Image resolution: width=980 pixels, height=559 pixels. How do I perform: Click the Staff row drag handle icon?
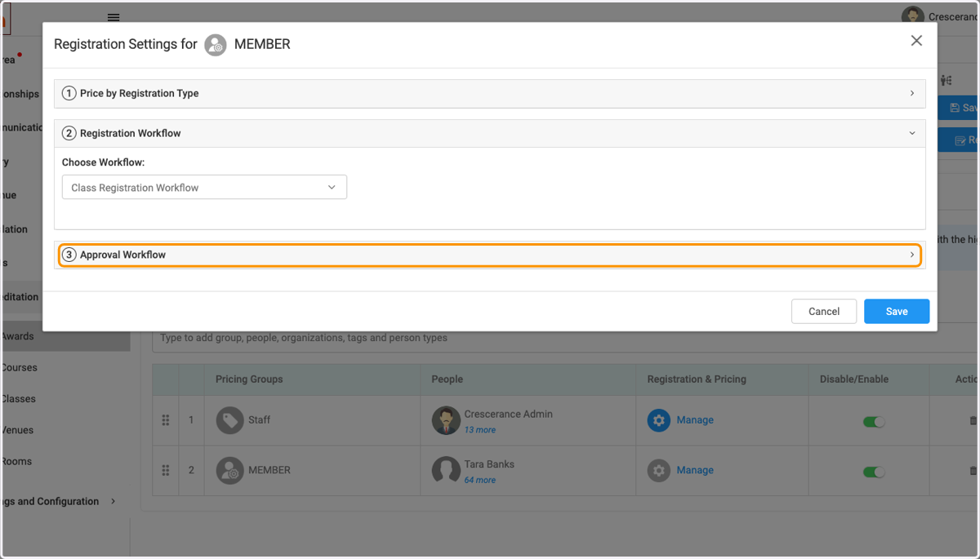pos(166,420)
